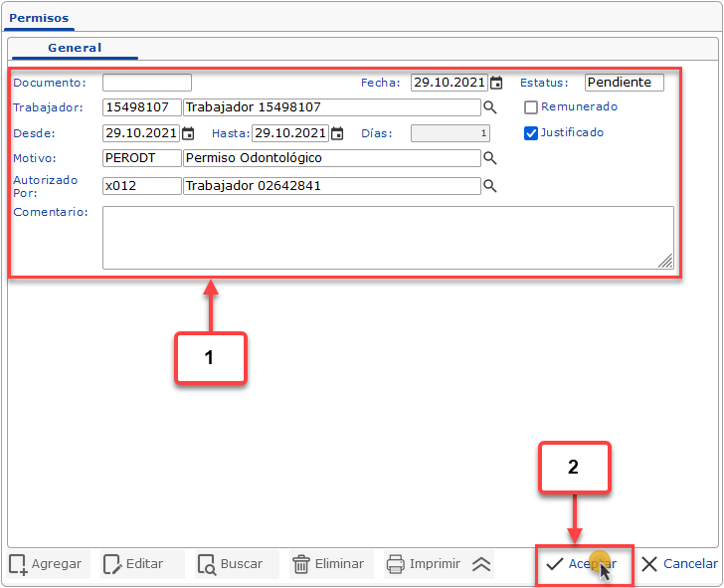Screen dimensions: 724x588
Task: Click the Cancelar button
Action: pyautogui.click(x=678, y=564)
